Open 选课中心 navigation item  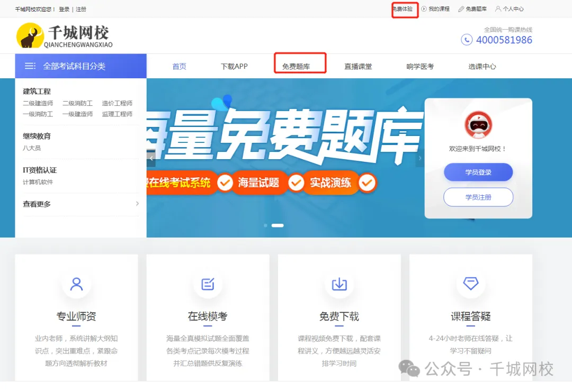click(x=482, y=66)
